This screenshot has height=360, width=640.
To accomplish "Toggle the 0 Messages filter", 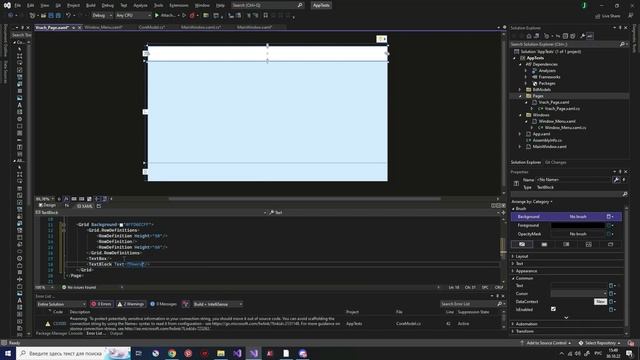I will 163,304.
